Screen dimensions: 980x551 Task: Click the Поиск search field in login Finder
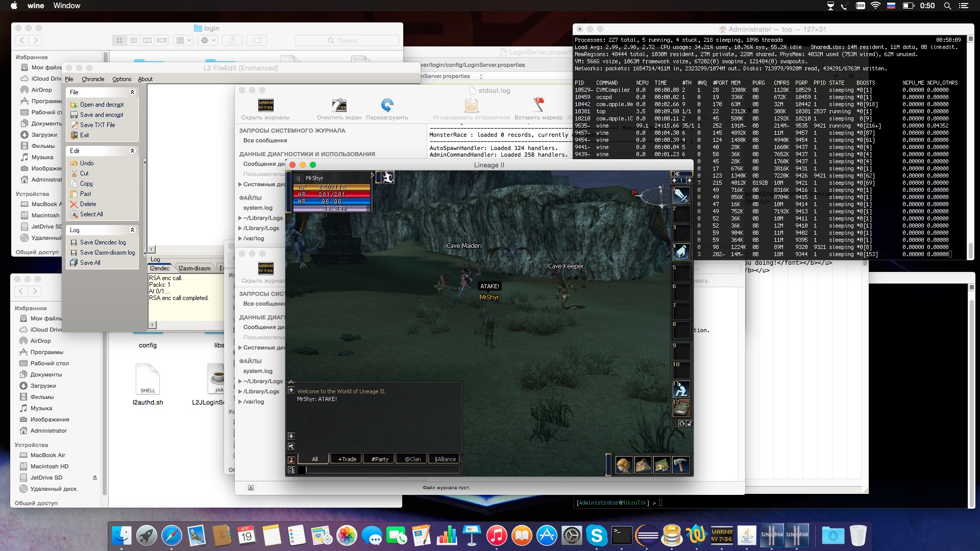tap(347, 40)
